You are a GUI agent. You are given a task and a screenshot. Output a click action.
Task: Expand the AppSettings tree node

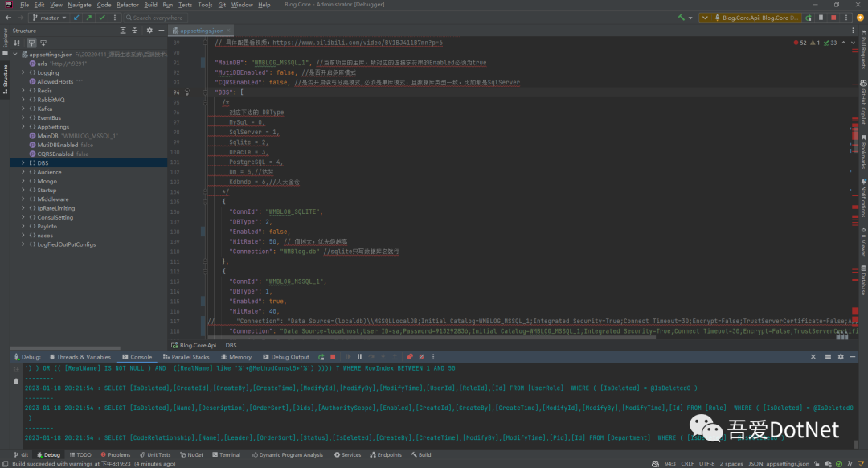23,127
